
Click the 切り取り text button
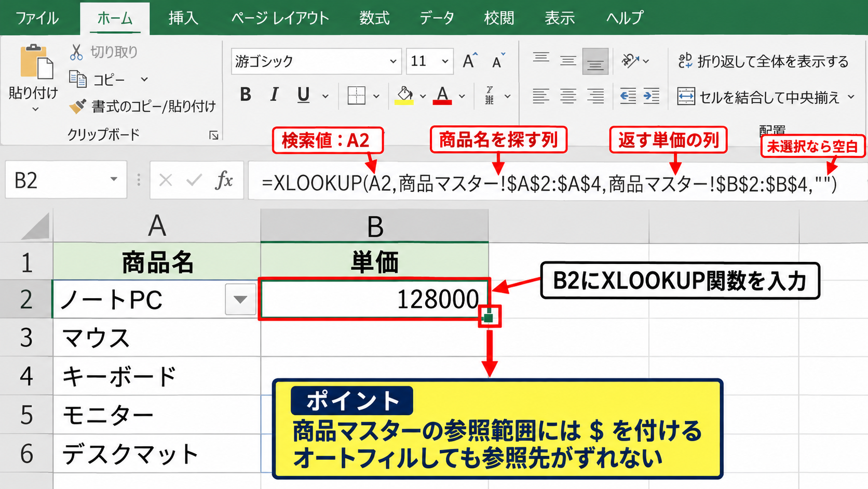tap(114, 51)
